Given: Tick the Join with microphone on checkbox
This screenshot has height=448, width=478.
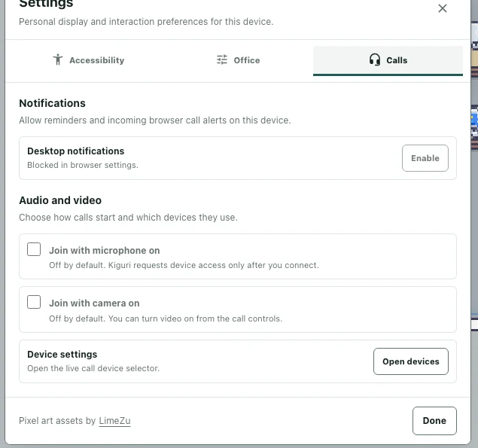Looking at the screenshot, I should (34, 249).
